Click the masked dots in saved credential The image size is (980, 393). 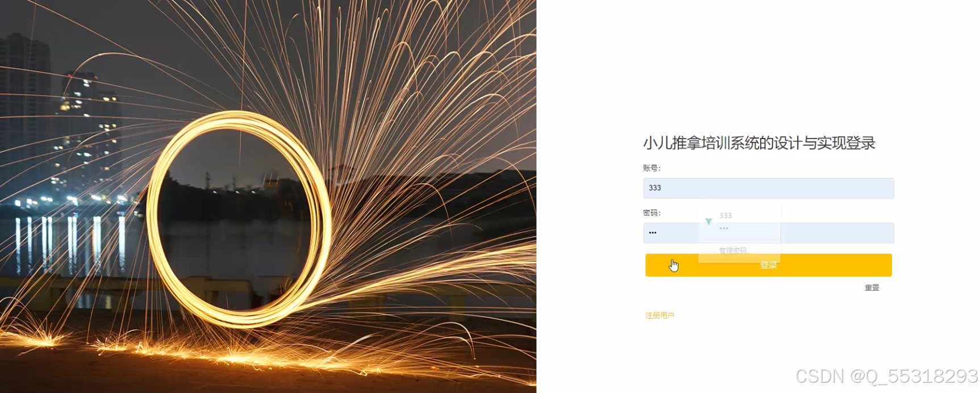tap(724, 228)
